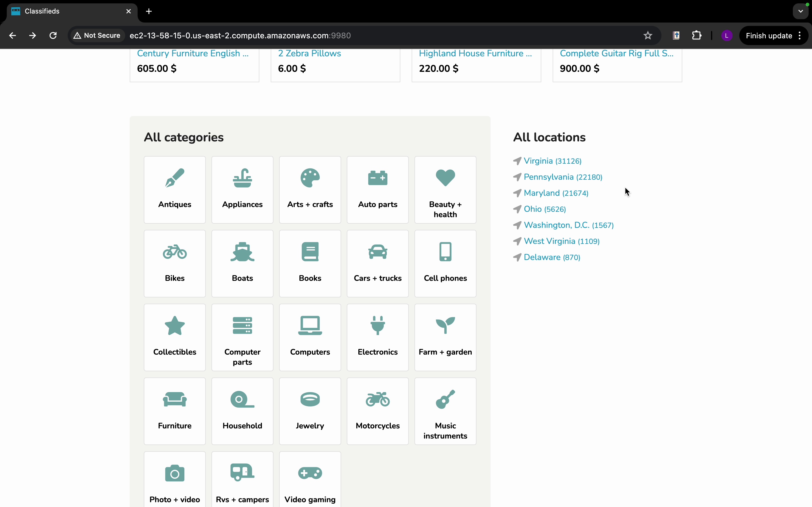The width and height of the screenshot is (812, 507).
Task: Click the Video gaming controller icon
Action: (x=310, y=473)
